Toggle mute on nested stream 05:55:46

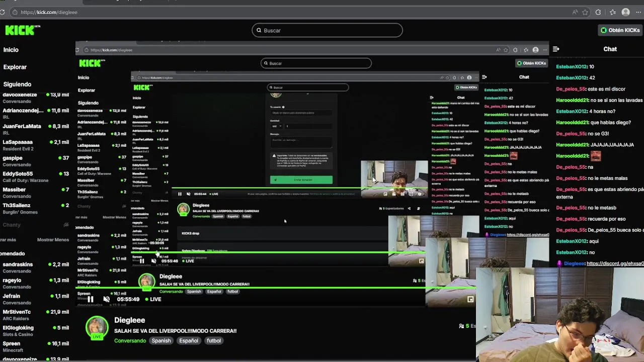[x=153, y=261]
